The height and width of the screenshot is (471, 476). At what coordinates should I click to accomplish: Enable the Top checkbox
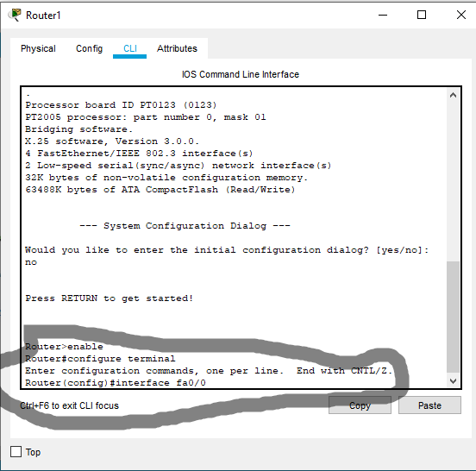[x=16, y=451]
